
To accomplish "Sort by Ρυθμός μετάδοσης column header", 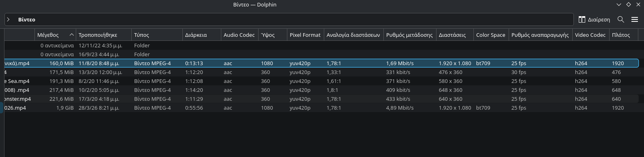I will 410,35.
